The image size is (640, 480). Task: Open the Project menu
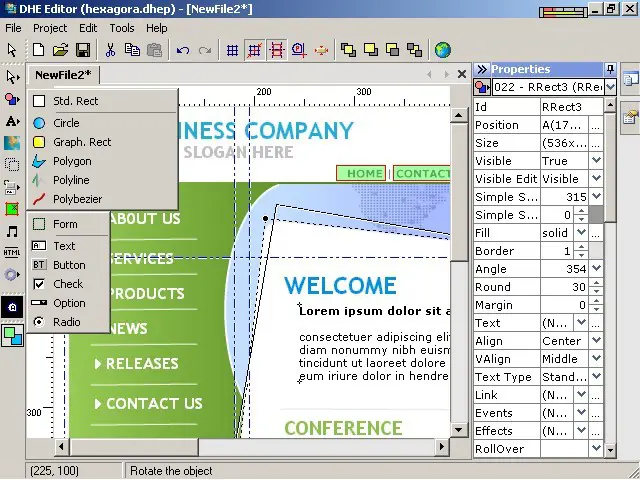(x=50, y=28)
